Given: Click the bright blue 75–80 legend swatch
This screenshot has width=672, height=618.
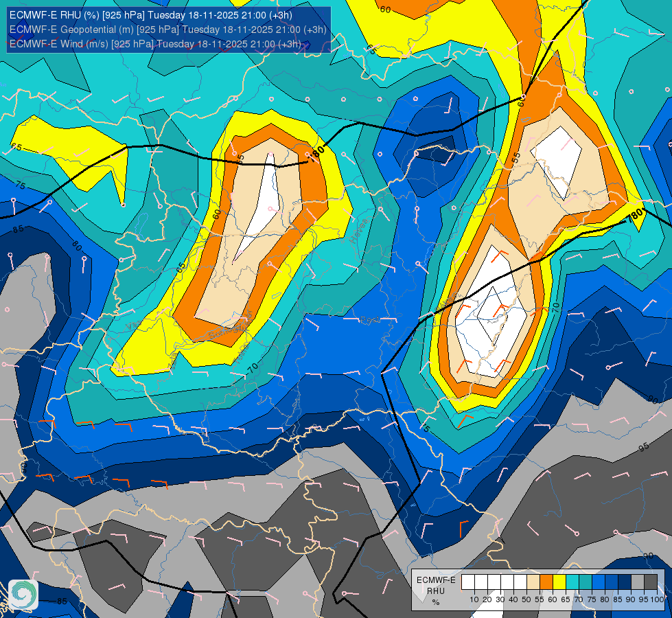Looking at the screenshot, I should [599, 582].
